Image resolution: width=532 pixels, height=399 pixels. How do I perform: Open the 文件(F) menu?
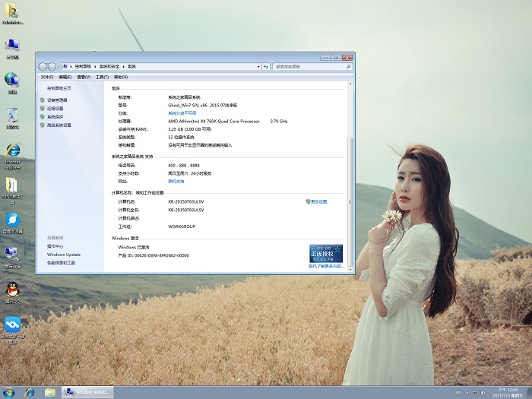[46, 77]
